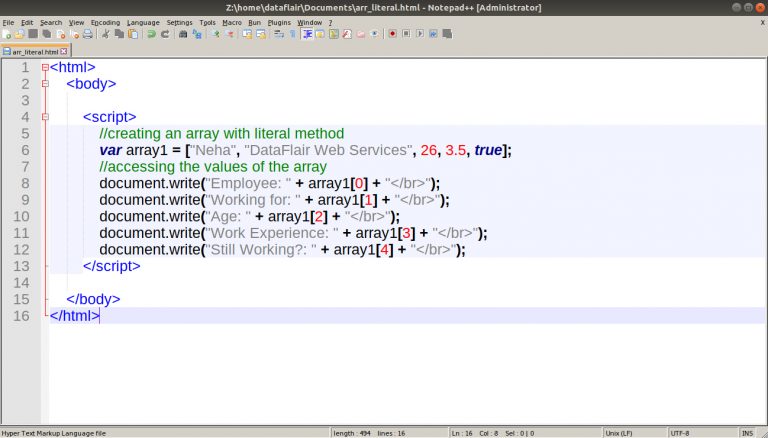Print the document via Print icon
The image size is (768, 438).
(88, 34)
